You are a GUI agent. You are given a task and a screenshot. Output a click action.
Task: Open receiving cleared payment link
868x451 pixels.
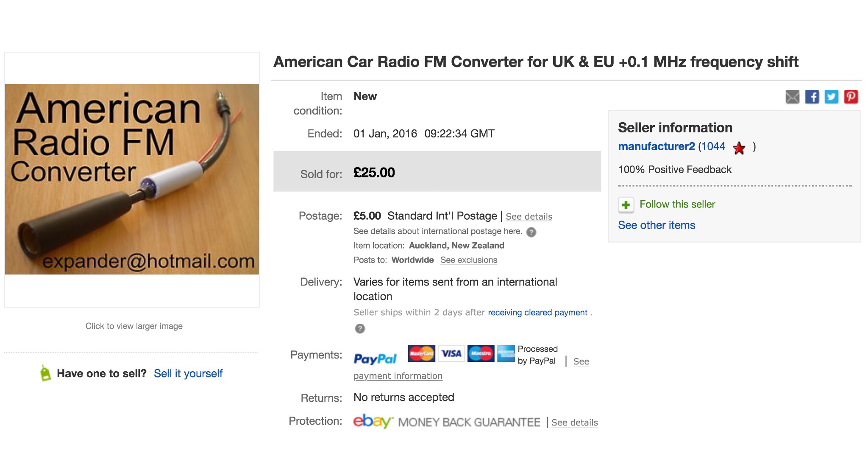click(x=537, y=313)
